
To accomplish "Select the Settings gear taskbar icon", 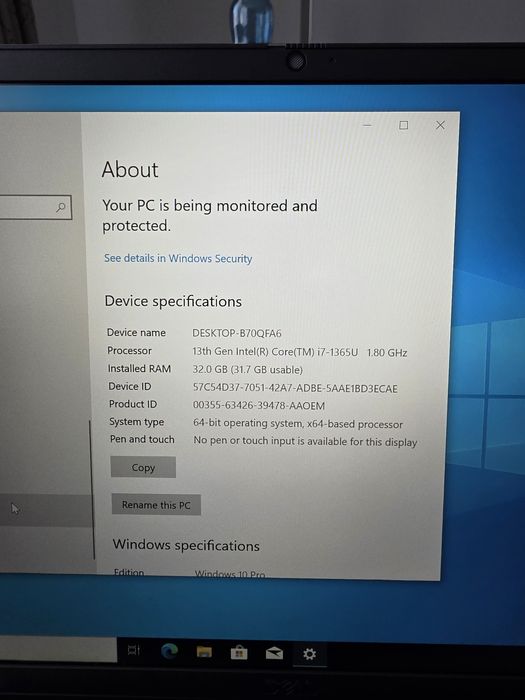I will pos(309,654).
